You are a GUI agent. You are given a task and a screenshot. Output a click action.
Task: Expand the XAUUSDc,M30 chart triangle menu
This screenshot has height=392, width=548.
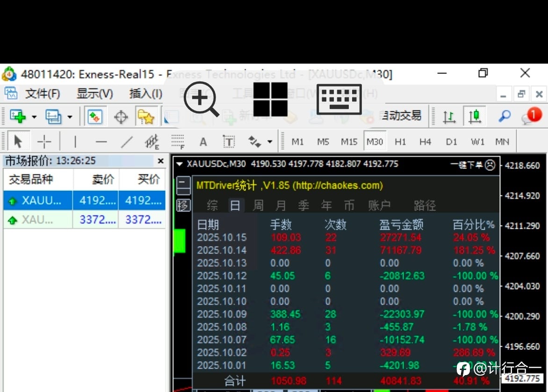click(x=179, y=164)
